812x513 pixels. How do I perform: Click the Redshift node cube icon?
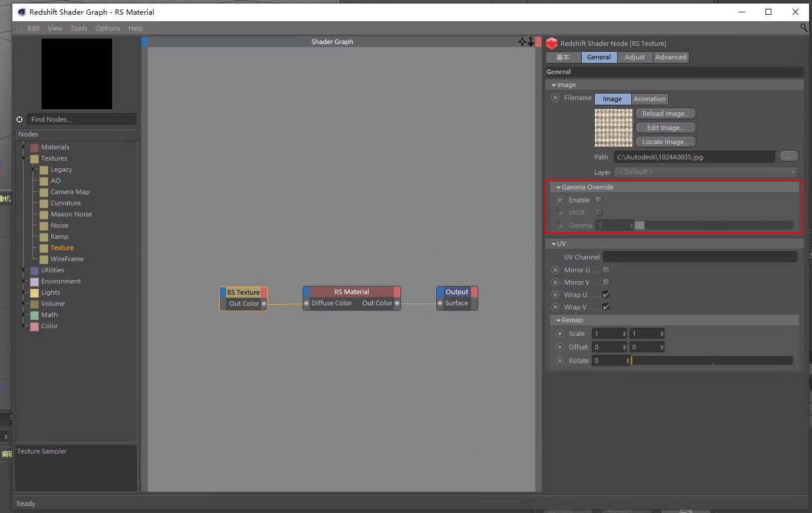pyautogui.click(x=552, y=44)
